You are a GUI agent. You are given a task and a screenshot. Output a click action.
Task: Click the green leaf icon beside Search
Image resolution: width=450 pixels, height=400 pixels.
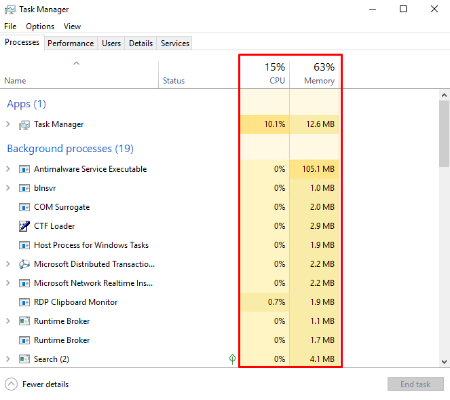(x=232, y=359)
